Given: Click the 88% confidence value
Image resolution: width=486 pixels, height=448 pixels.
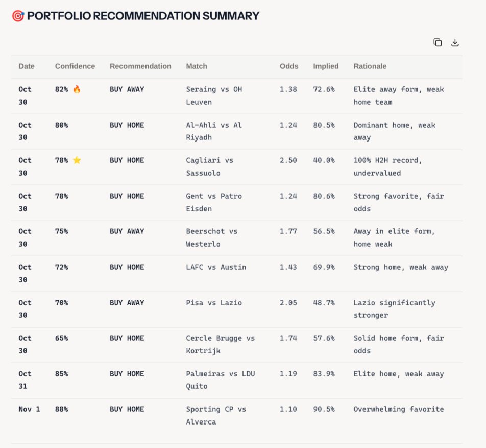Looking at the screenshot, I should tap(61, 409).
